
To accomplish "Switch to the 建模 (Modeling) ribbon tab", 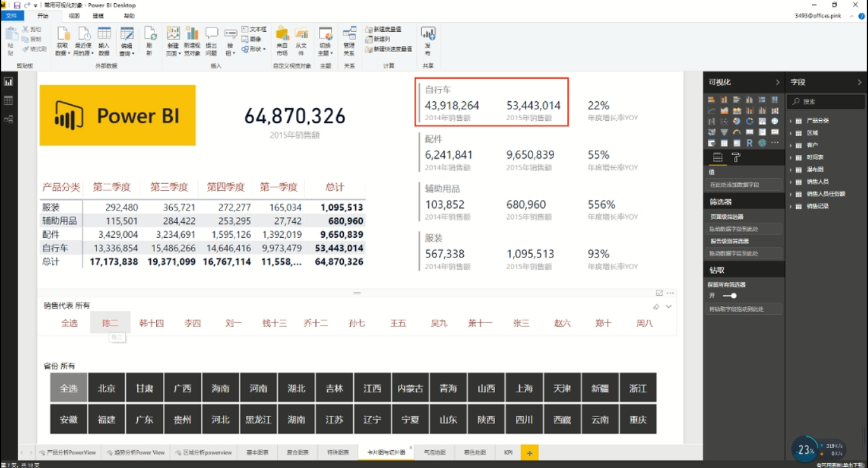I will point(98,16).
